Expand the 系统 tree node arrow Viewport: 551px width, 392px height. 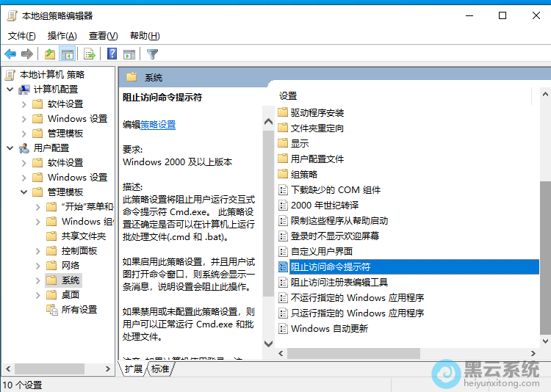pyautogui.click(x=38, y=280)
